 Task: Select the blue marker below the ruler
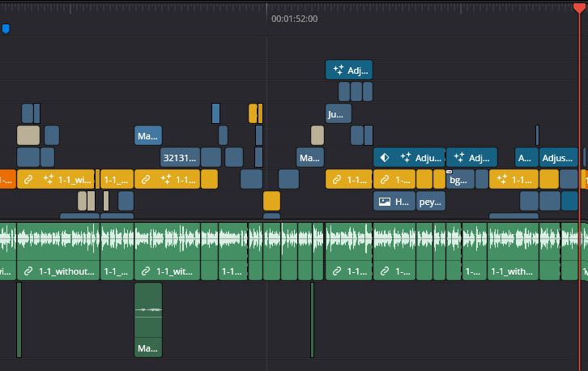coord(6,28)
